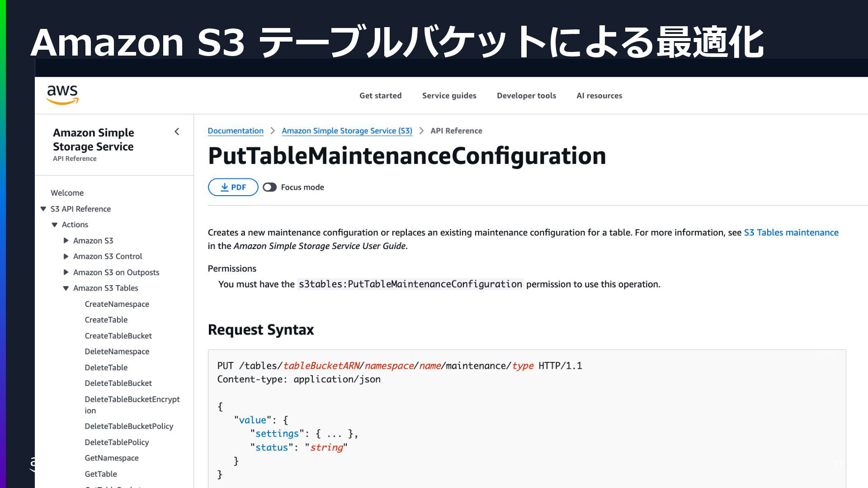Open the Welcome page in sidebar
The height and width of the screenshot is (488, 868).
(67, 193)
